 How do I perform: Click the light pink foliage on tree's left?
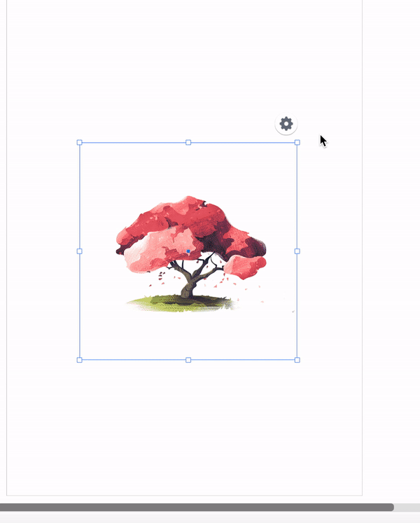pos(157,250)
